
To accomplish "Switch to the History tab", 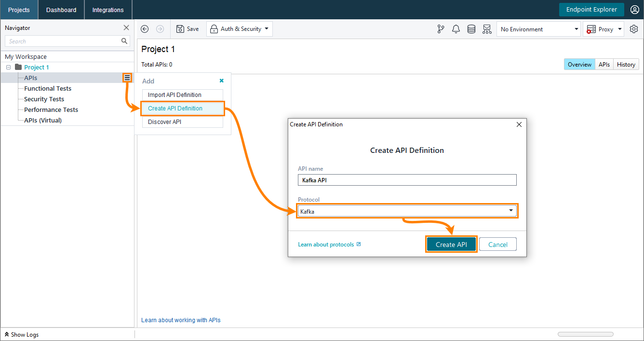I will point(626,64).
